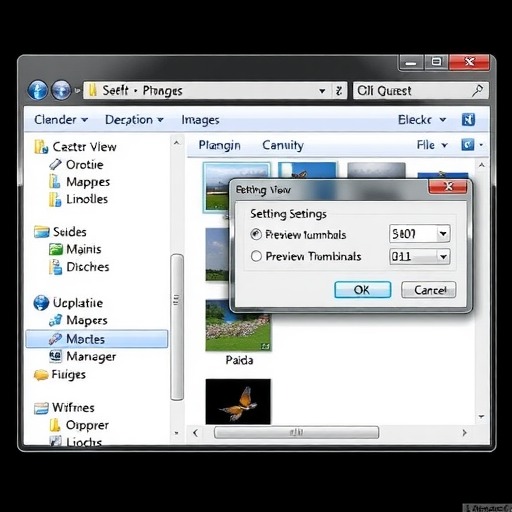Select the Manager tree item label

click(91, 357)
